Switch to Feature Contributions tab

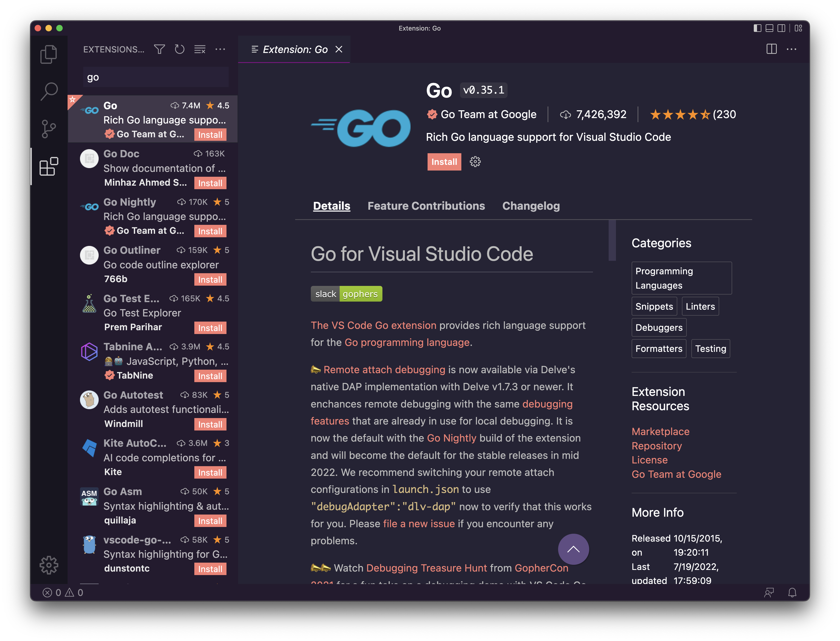pyautogui.click(x=426, y=206)
